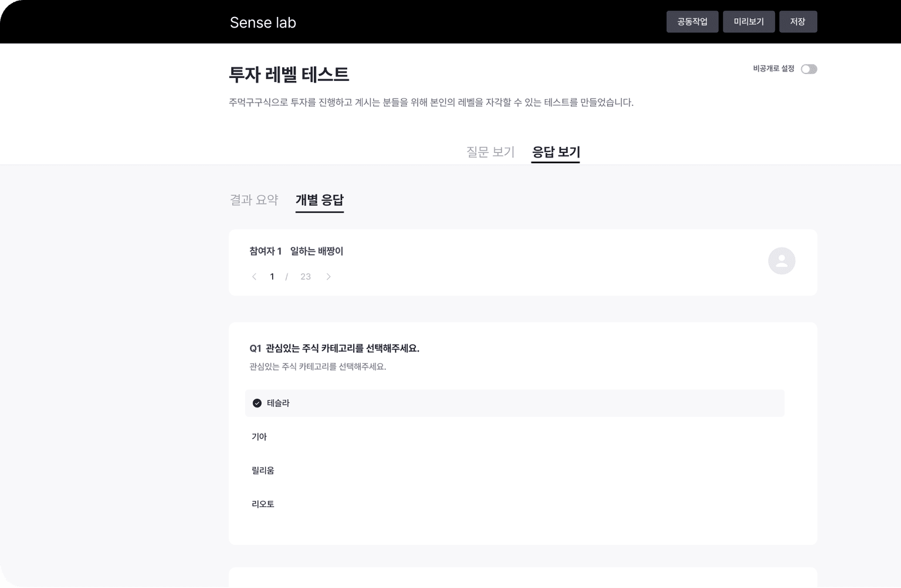Click the checkmark icon beside 테슬라

(x=257, y=403)
